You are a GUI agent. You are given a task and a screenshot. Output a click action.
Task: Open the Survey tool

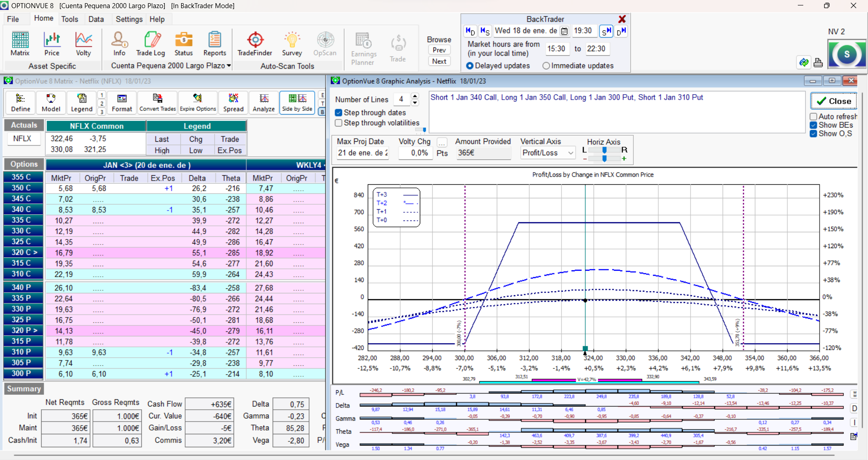292,44
